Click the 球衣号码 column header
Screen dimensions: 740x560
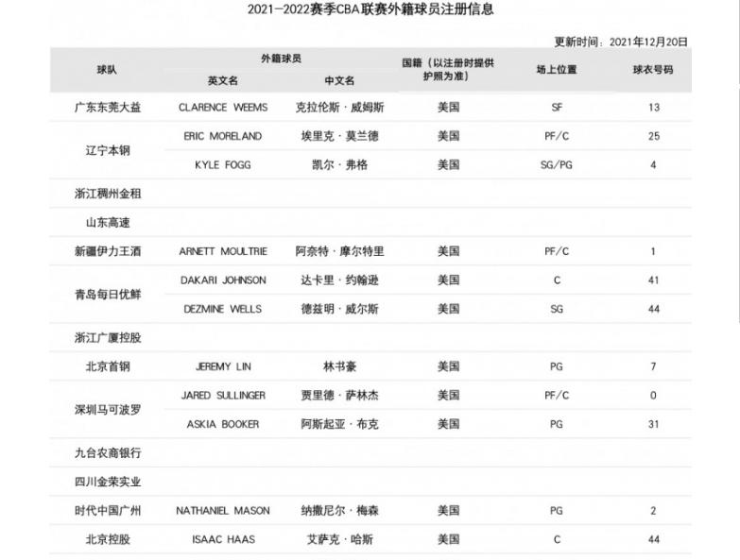[653, 70]
